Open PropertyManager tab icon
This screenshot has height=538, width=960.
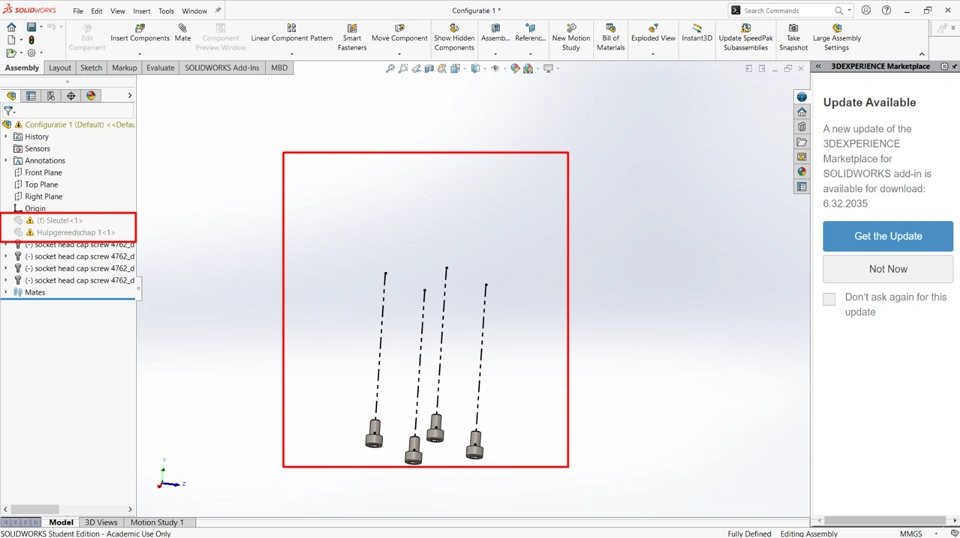pyautogui.click(x=31, y=95)
